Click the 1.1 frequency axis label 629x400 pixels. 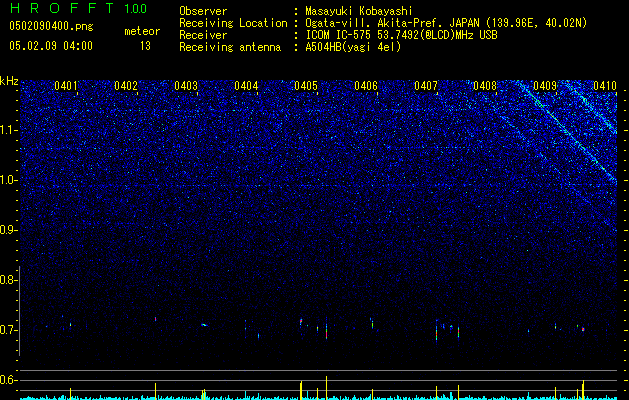tap(9, 130)
